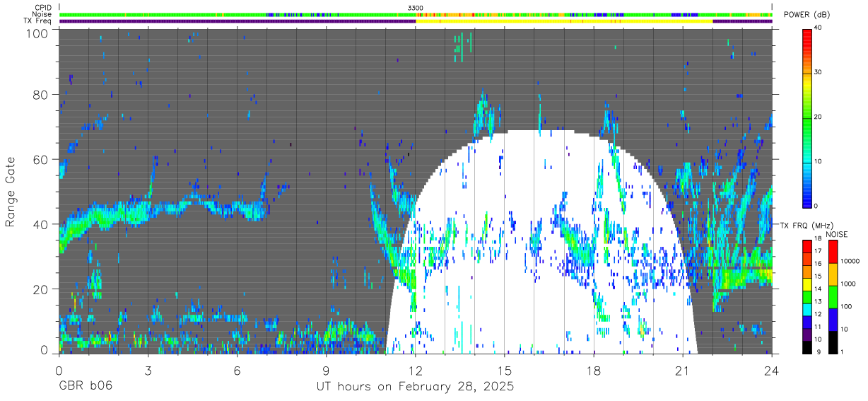
Task: Click the 20 tick on the power colorbar
Action: 819,117
